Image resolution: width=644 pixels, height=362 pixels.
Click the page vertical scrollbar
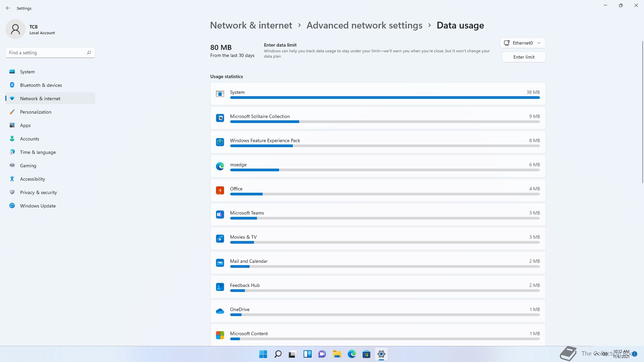[642, 112]
